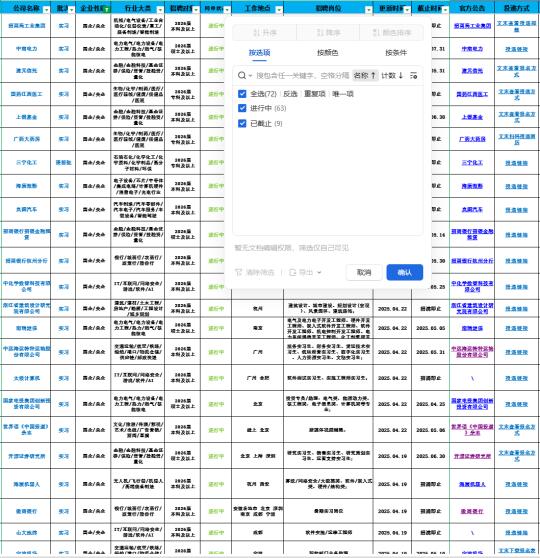540x558 pixels.
Task: Click 太极计算机 in company name column
Action: click(x=26, y=378)
